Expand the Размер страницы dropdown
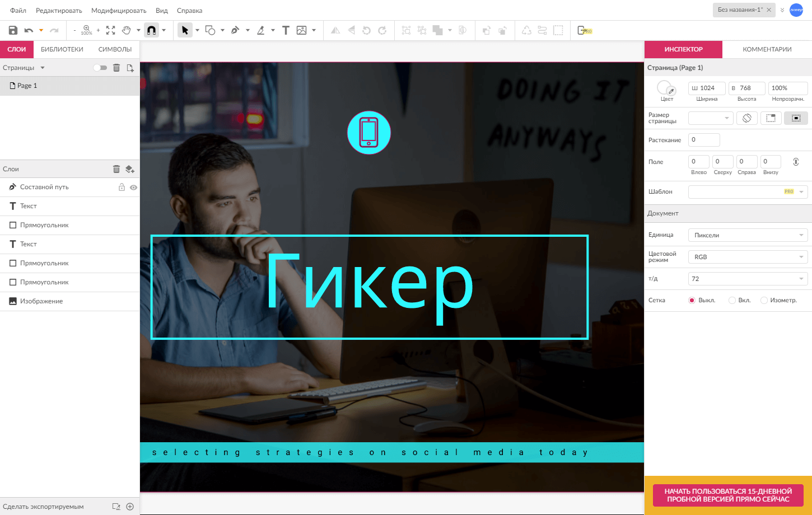Image resolution: width=812 pixels, height=515 pixels. tap(710, 118)
